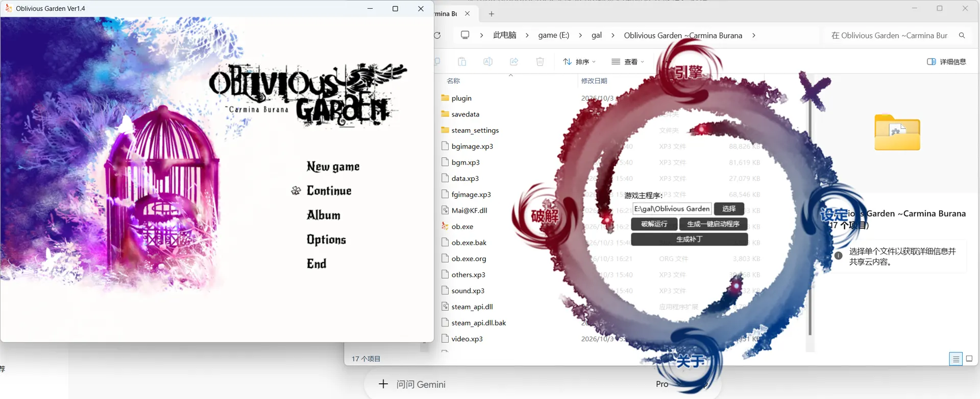Click the 游戏主程序 path input field
Viewport: 980px width, 399px height.
672,208
